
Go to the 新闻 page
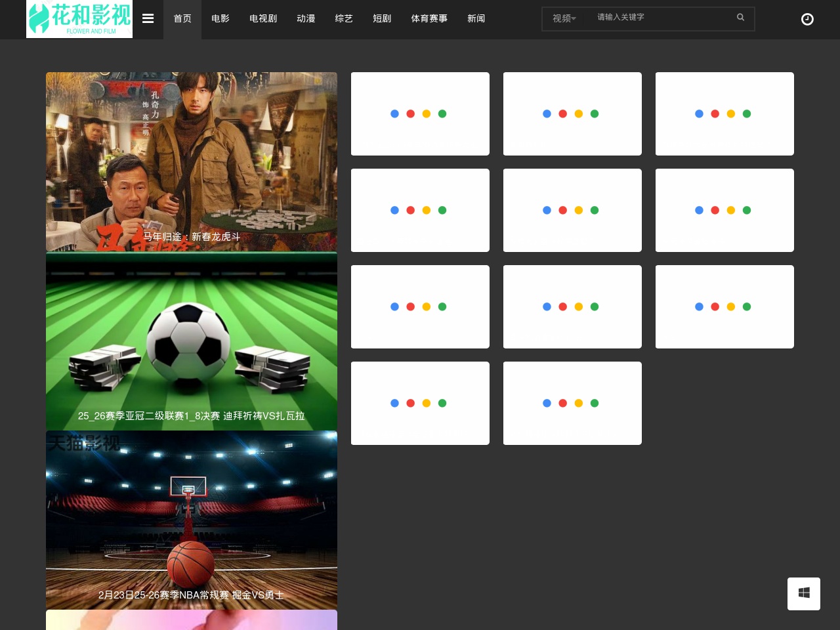pos(476,19)
